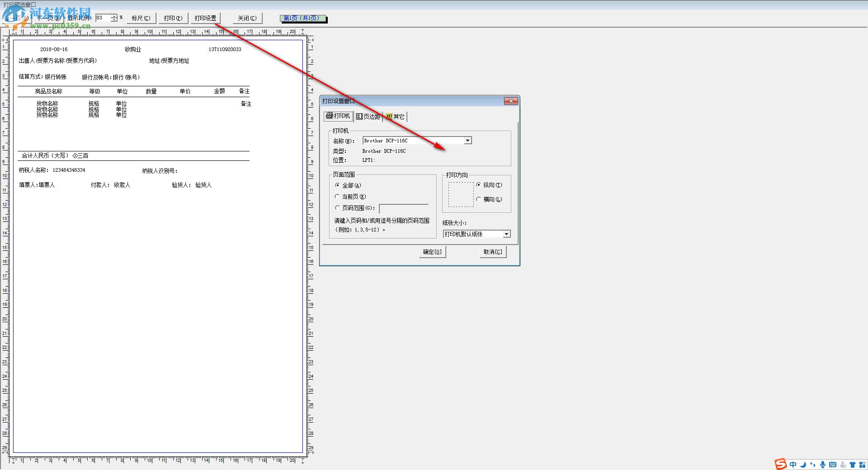Select 页码范围 radio option

click(x=337, y=208)
